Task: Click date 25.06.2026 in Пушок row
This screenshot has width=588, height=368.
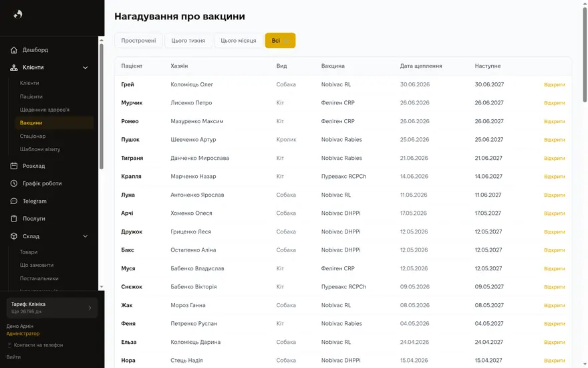Action: 414,140
